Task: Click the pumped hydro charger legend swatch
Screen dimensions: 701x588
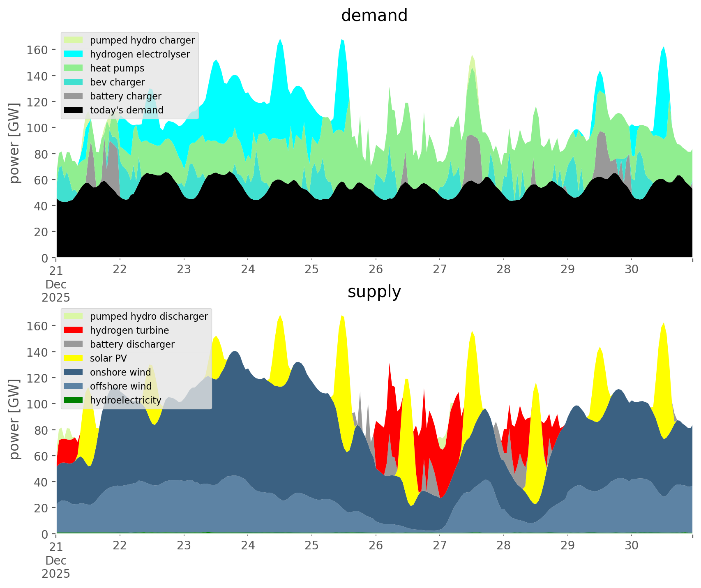Action: (74, 40)
